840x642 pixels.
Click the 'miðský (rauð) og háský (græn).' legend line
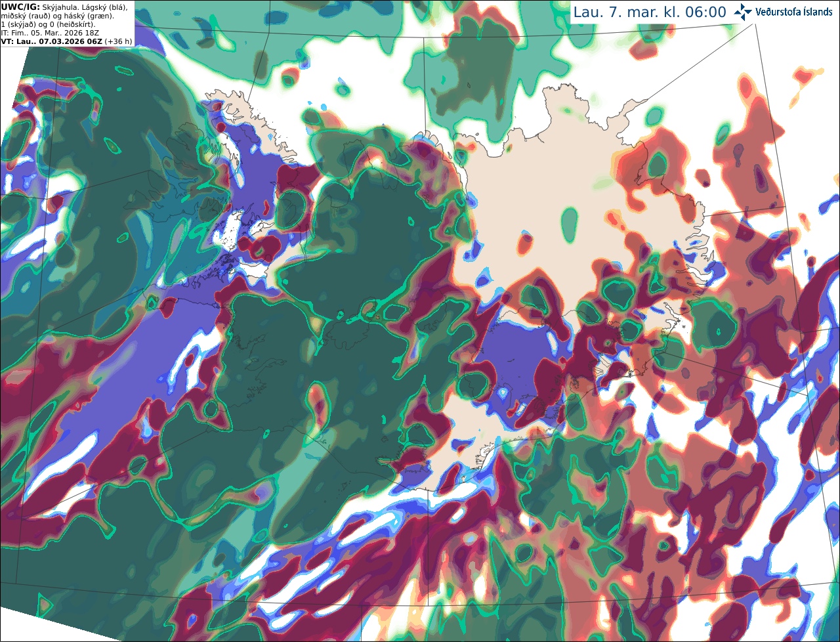pyautogui.click(x=58, y=16)
